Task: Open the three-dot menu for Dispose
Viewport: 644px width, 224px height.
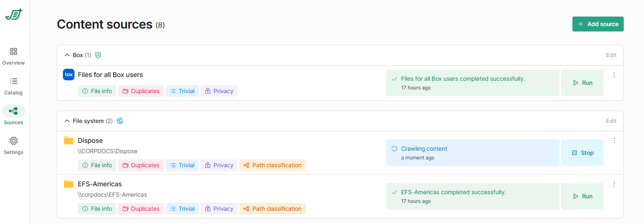Action: click(614, 140)
